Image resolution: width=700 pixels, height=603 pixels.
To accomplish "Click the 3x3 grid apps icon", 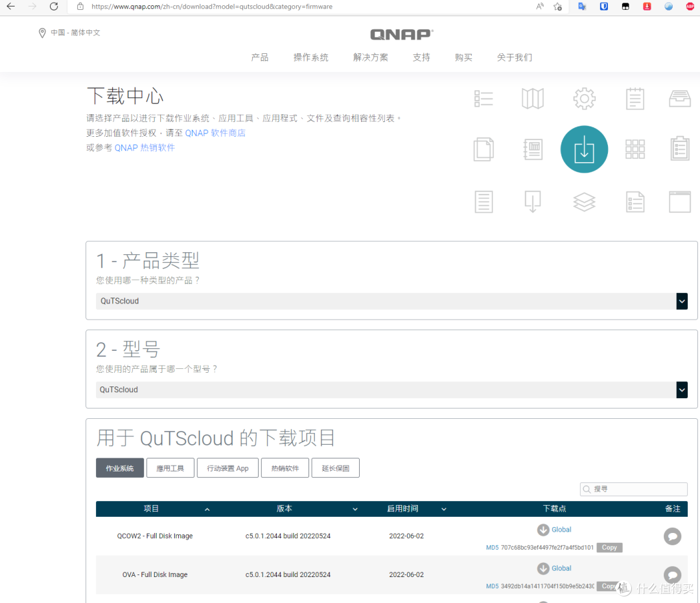I will (x=635, y=149).
